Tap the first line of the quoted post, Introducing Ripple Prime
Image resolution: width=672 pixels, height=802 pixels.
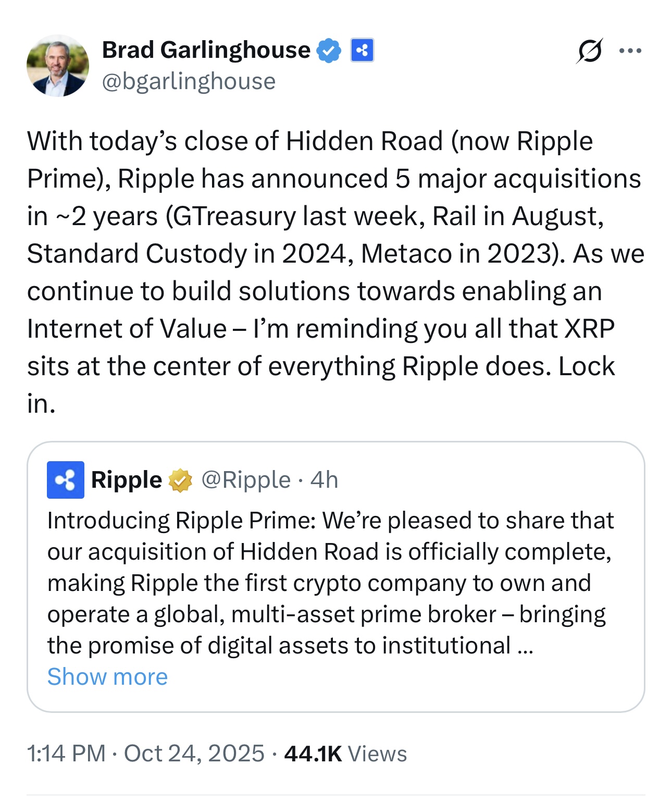[x=331, y=521]
